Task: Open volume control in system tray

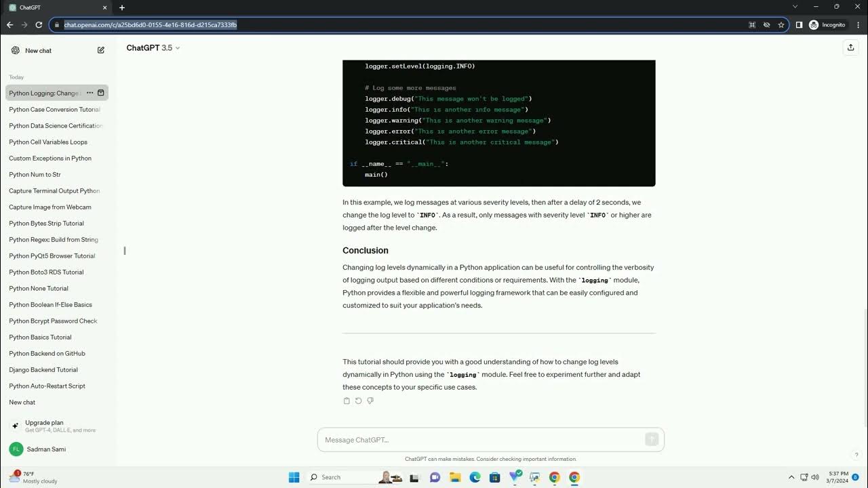Action: pos(814,477)
